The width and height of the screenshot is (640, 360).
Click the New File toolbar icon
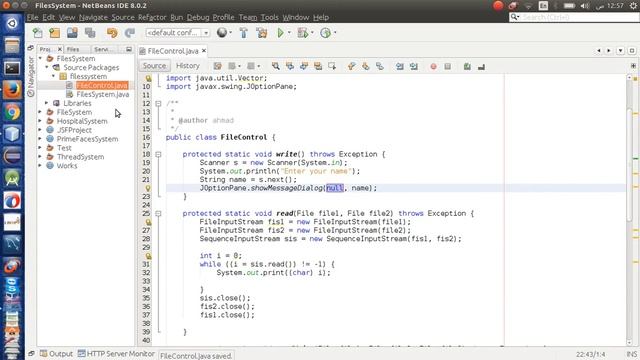[38, 33]
